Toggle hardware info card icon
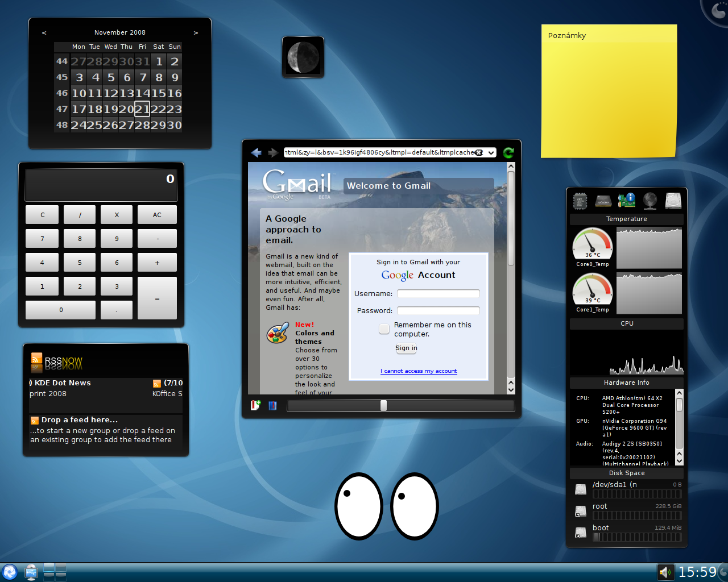The image size is (728, 582). tap(627, 201)
